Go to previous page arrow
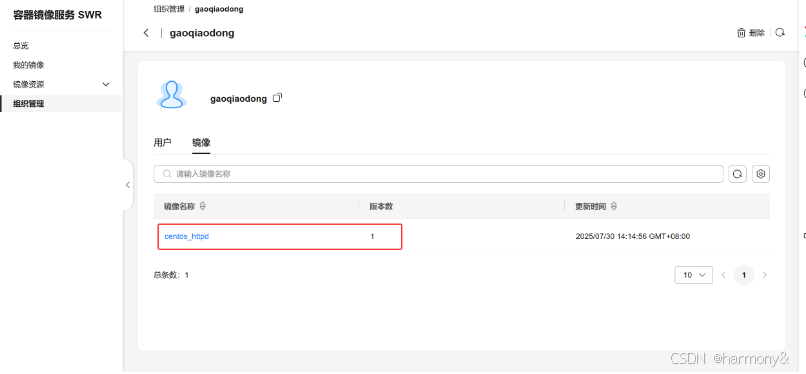This screenshot has width=806, height=374. [723, 275]
